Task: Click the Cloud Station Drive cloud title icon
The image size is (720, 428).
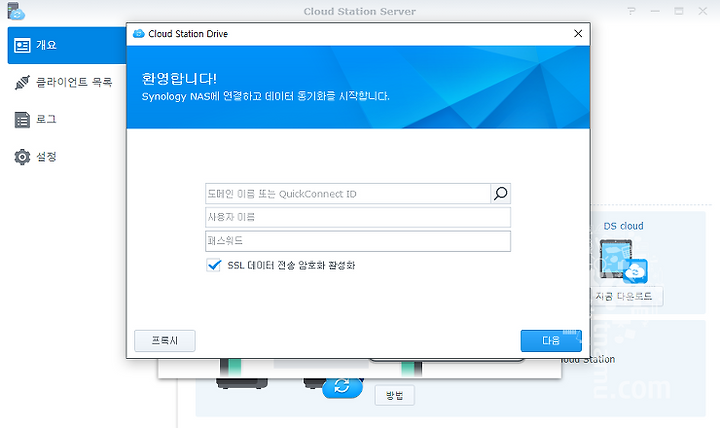Action: point(139,34)
